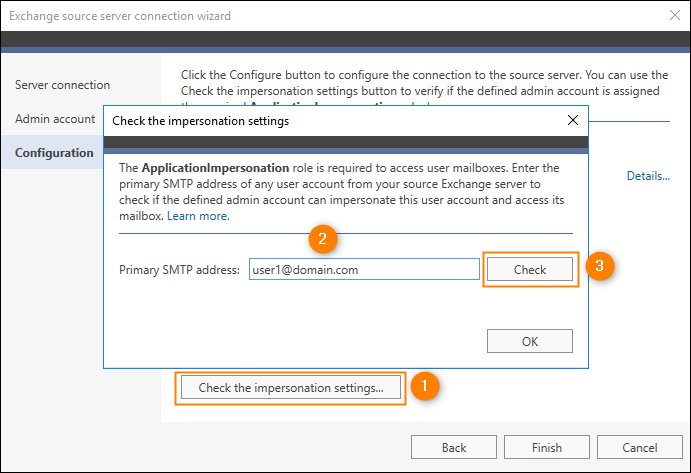This screenshot has width=691, height=473.
Task: Click the orange step 1 badge
Action: [424, 386]
